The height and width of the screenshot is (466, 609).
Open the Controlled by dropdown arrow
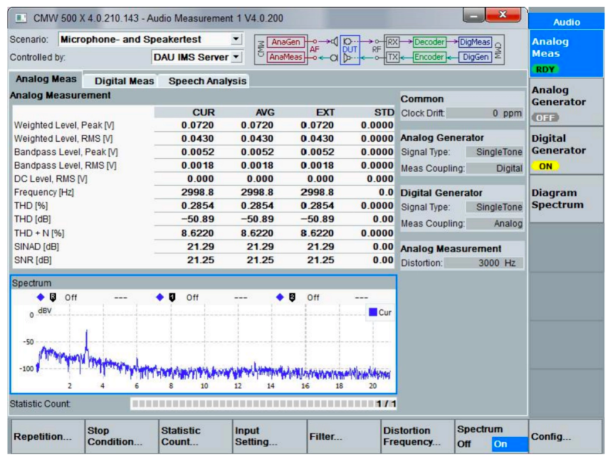coord(235,57)
